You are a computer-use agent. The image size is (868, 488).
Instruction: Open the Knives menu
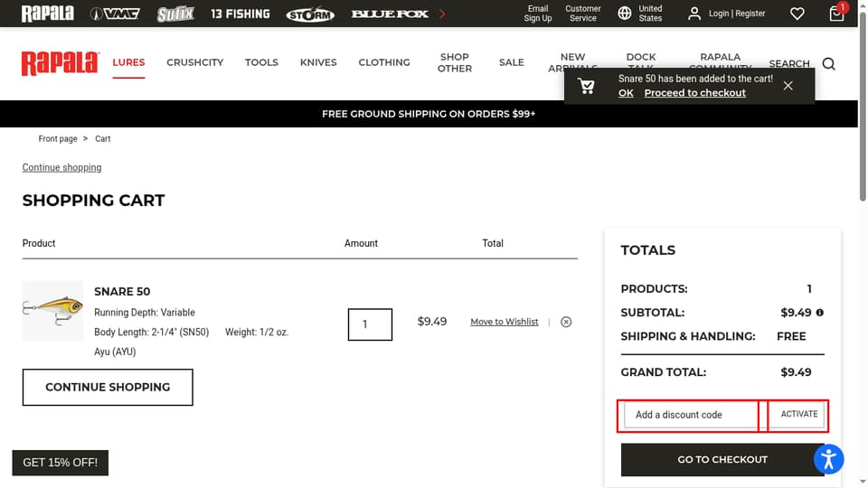(x=318, y=62)
